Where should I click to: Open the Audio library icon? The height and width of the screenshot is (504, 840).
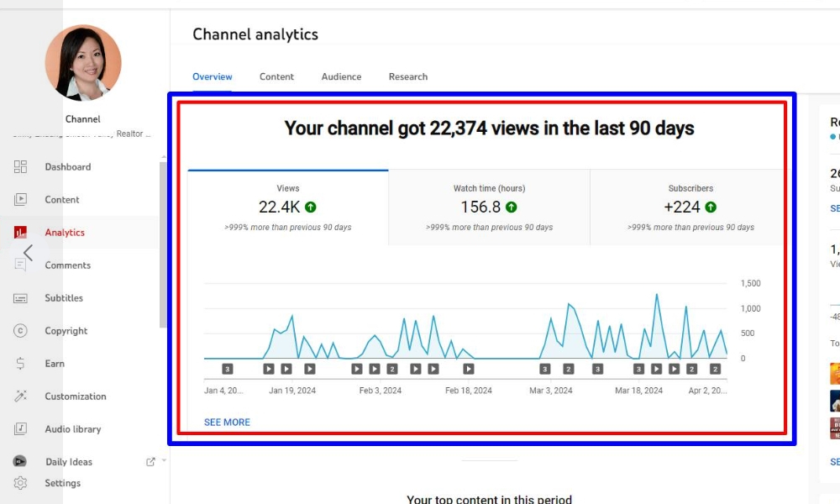coord(21,429)
